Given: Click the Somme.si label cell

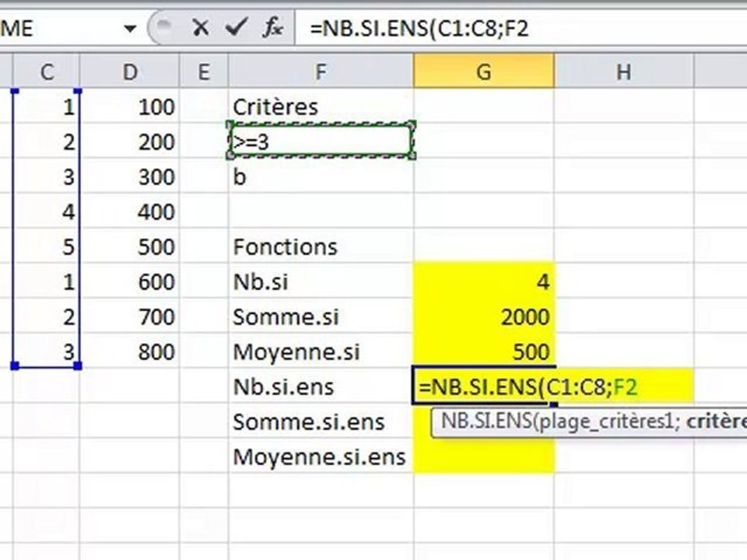Looking at the screenshot, I should coord(321,317).
